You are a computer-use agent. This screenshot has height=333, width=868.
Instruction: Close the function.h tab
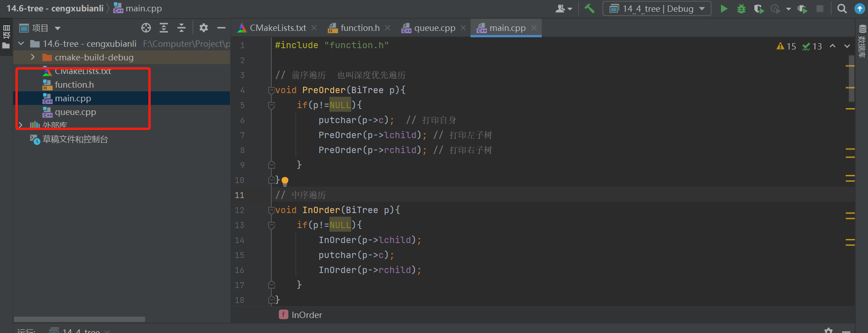(387, 28)
